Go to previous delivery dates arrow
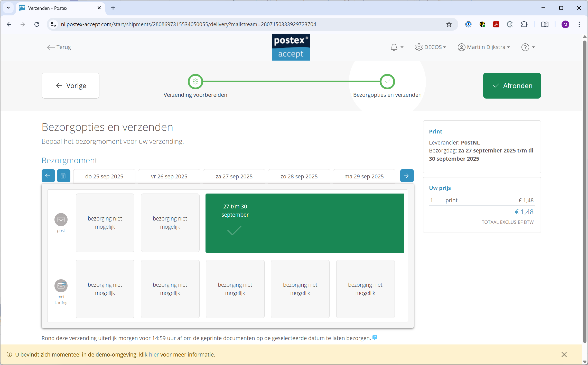588x365 pixels. point(48,176)
